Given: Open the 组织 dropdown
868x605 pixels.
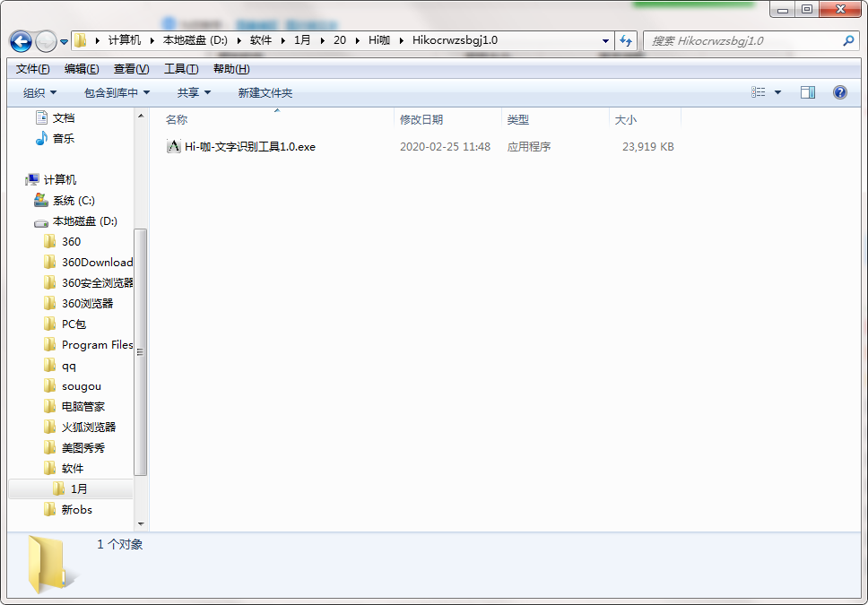Looking at the screenshot, I should (x=39, y=92).
